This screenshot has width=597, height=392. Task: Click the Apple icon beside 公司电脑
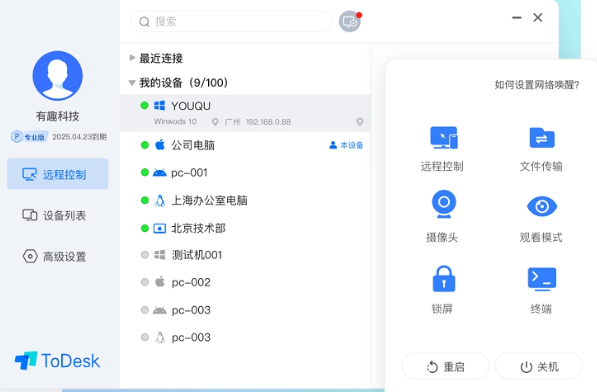click(x=160, y=145)
